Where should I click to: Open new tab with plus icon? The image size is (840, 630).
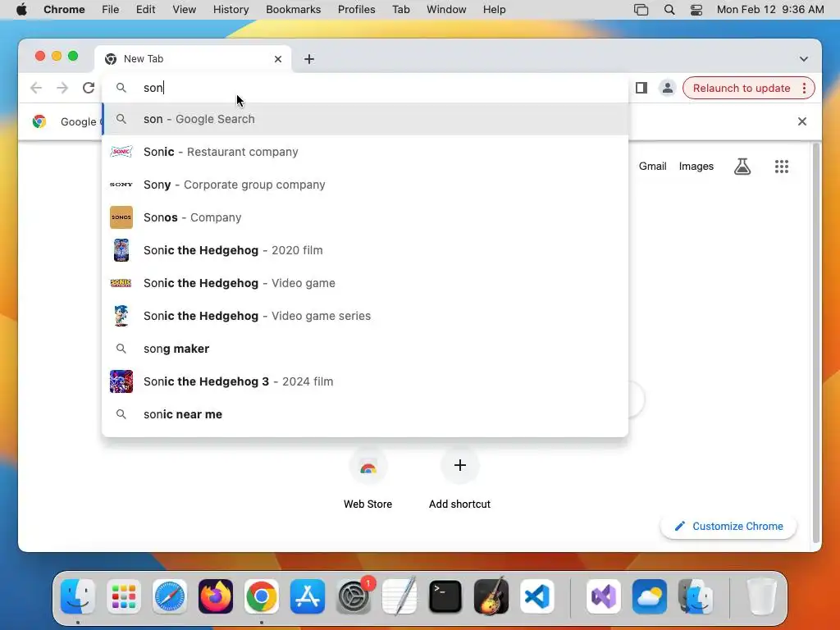coord(309,59)
